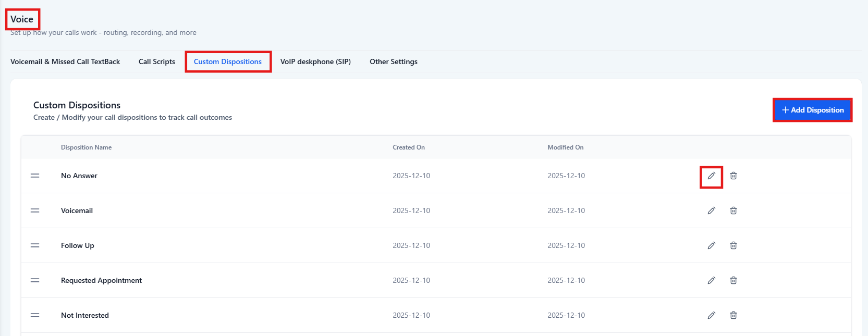Delete the No Answer disposition
The image size is (868, 336).
tap(733, 176)
